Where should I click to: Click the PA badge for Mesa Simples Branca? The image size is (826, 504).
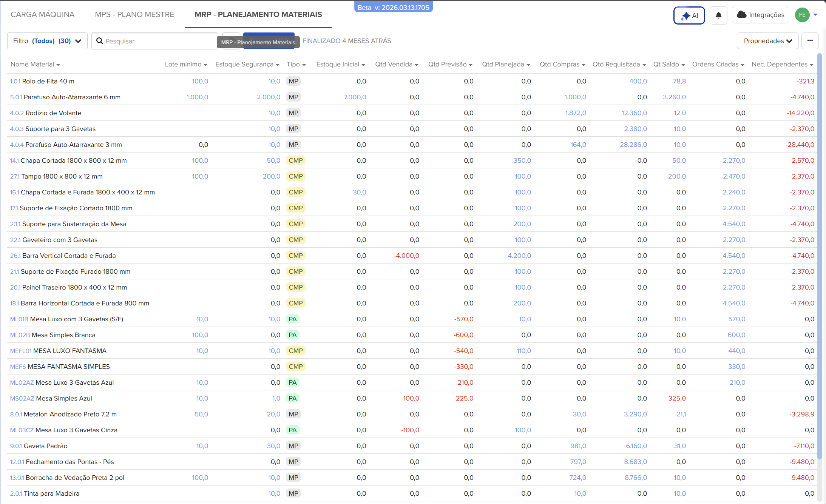[292, 335]
